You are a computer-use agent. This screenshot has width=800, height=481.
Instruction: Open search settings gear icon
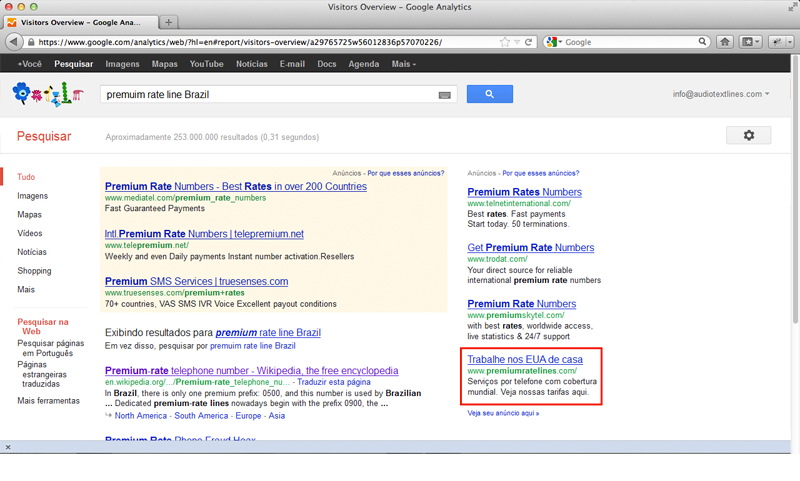(x=748, y=135)
